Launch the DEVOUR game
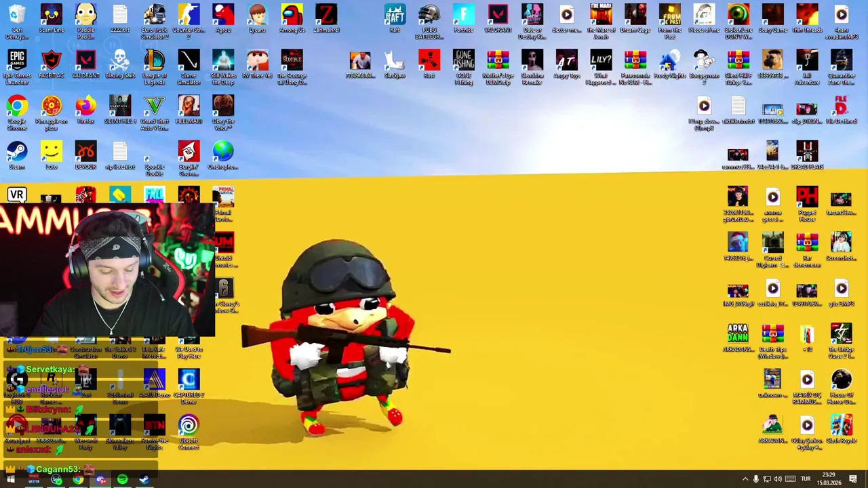The image size is (868, 488). pos(85,155)
